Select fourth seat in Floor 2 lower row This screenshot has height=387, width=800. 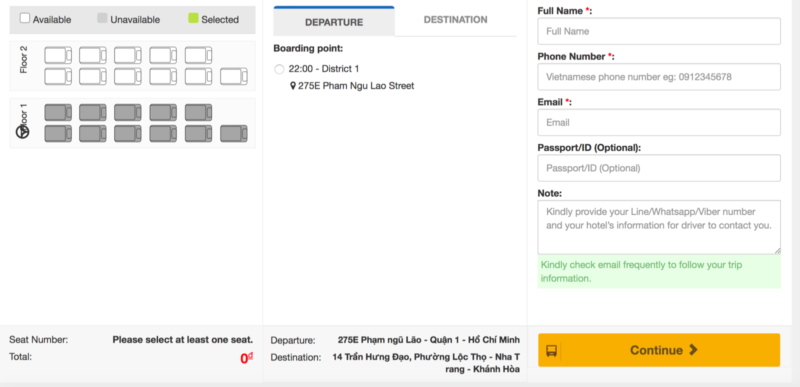pyautogui.click(x=163, y=76)
